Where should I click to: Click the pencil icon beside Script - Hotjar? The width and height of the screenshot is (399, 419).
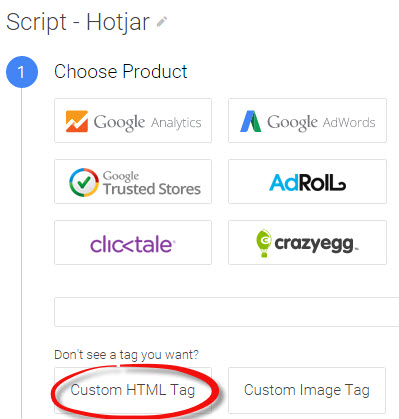pyautogui.click(x=162, y=22)
